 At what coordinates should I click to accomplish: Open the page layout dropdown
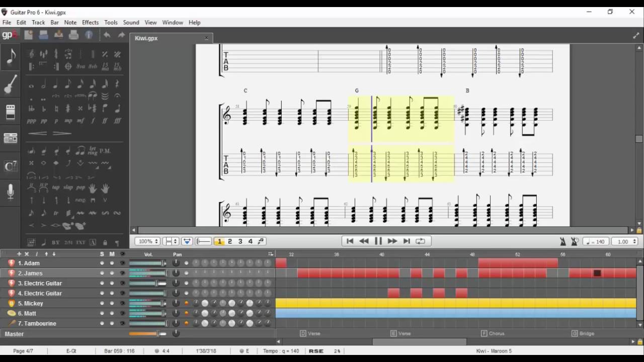[171, 241]
